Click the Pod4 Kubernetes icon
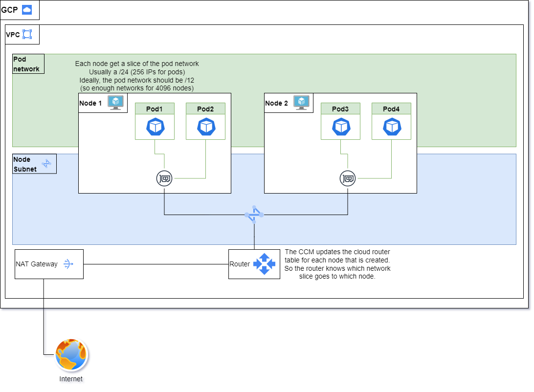Viewport: 534px width, 392px height. (x=391, y=127)
